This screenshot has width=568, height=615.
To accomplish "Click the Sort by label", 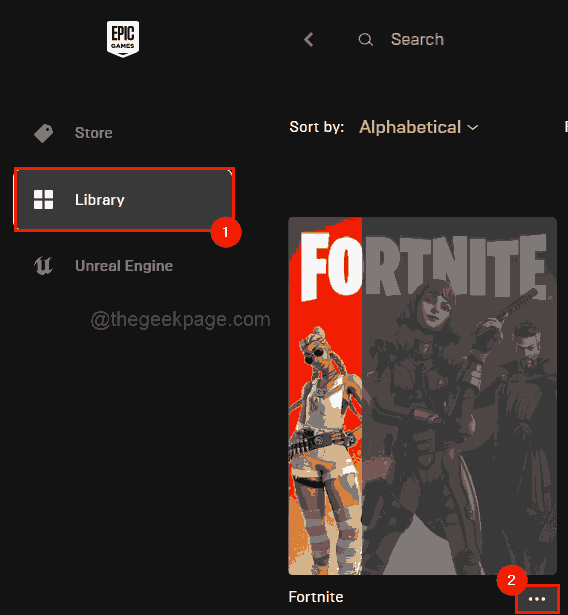I will pyautogui.click(x=317, y=127).
